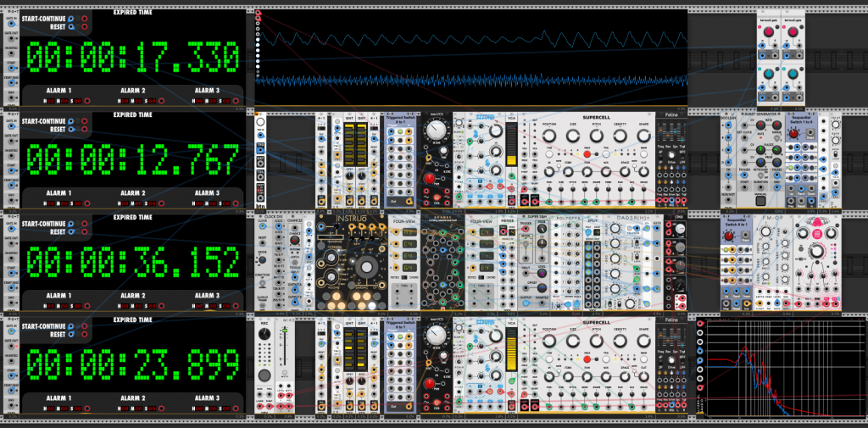This screenshot has width=868, height=428.
Task: Click the top-left pink Bernoulli gate knob
Action: (x=768, y=32)
